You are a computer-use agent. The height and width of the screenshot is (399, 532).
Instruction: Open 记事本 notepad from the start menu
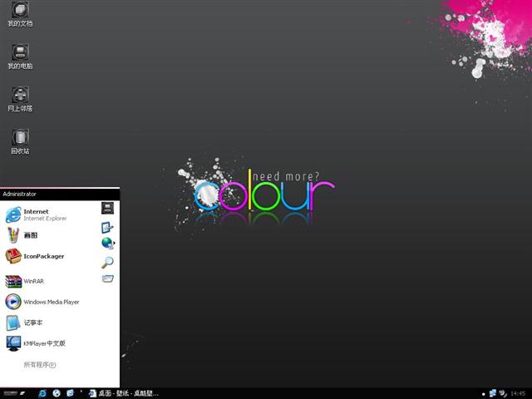tap(24, 323)
